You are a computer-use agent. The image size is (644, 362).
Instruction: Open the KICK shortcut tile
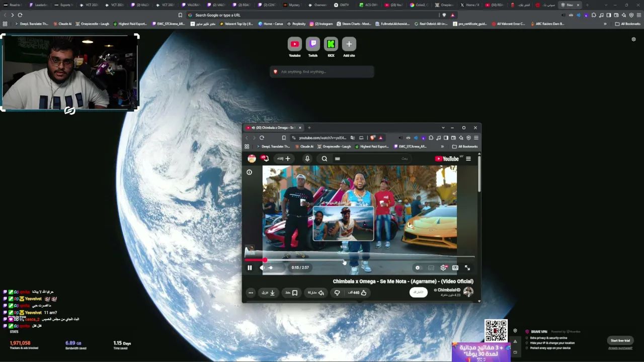331,47
